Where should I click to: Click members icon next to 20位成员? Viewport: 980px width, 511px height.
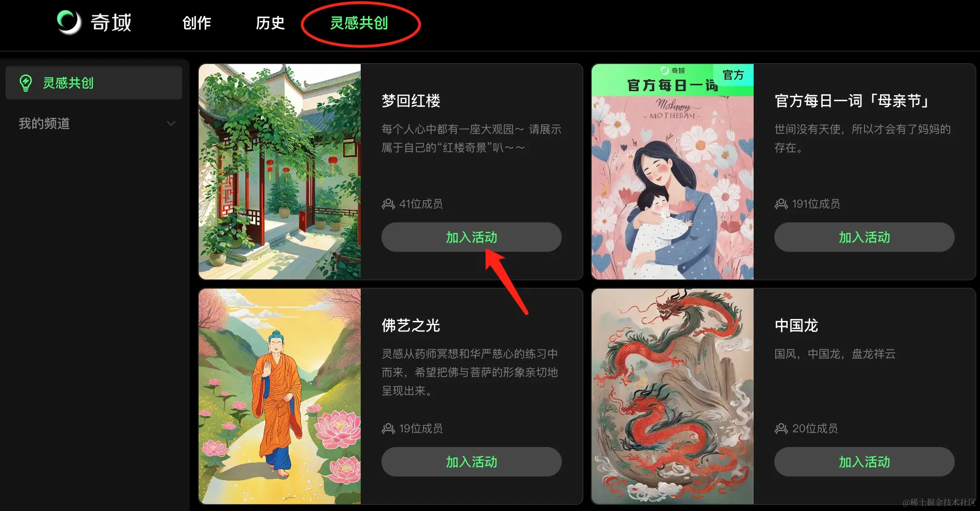(x=781, y=429)
